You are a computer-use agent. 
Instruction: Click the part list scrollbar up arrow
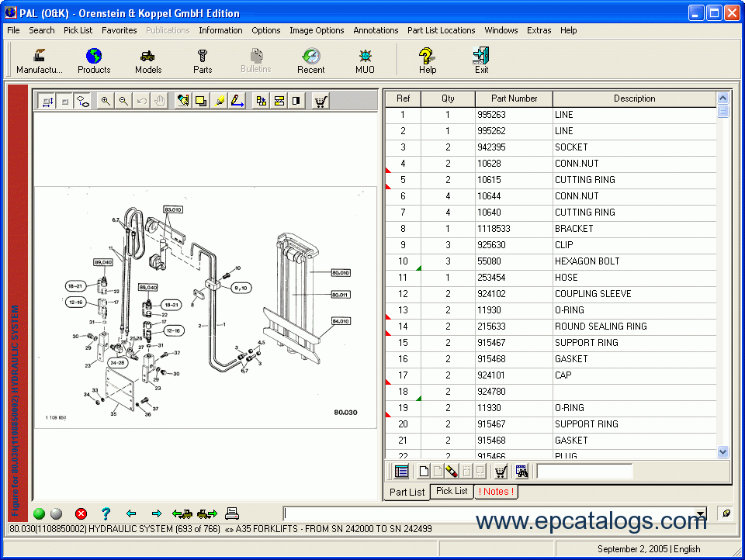tap(722, 99)
